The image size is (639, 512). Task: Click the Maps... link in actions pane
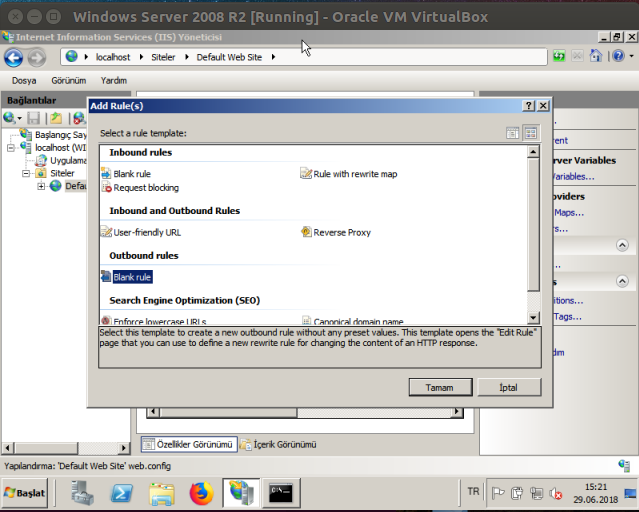coord(568,212)
